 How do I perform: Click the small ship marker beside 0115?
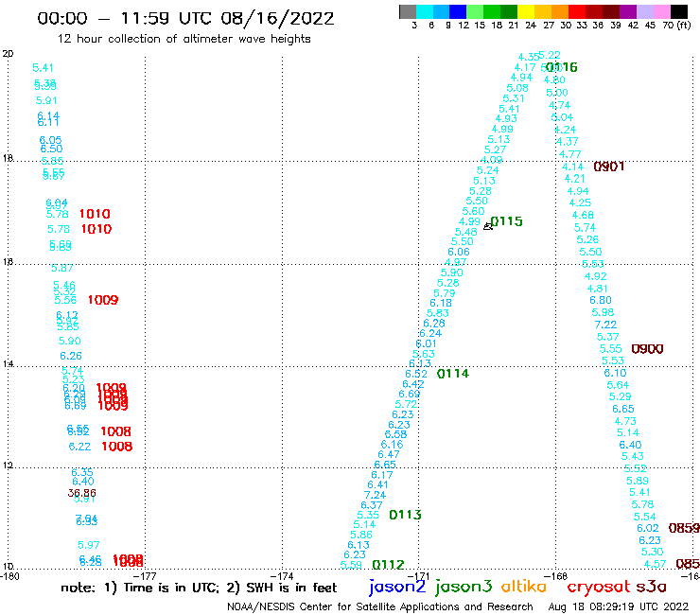(x=487, y=226)
